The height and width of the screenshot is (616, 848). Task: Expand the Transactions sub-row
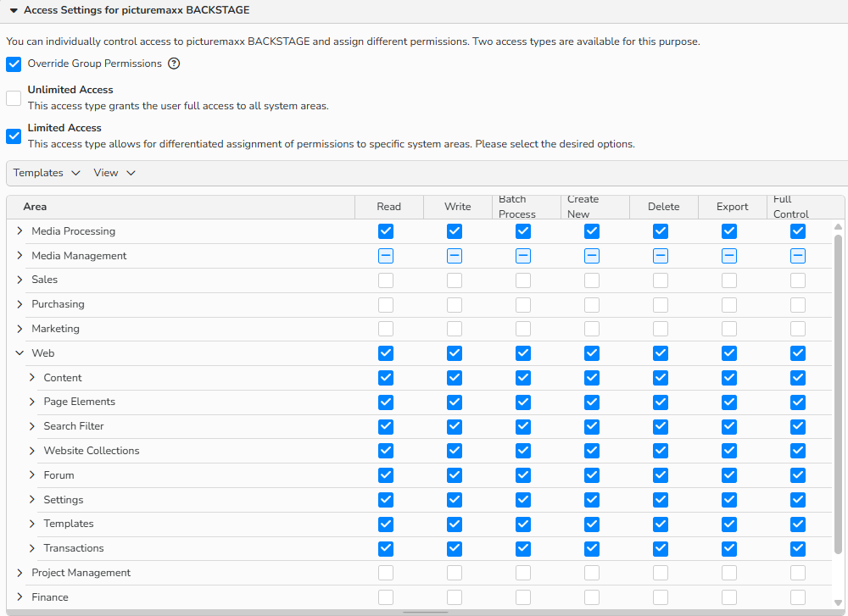32,548
